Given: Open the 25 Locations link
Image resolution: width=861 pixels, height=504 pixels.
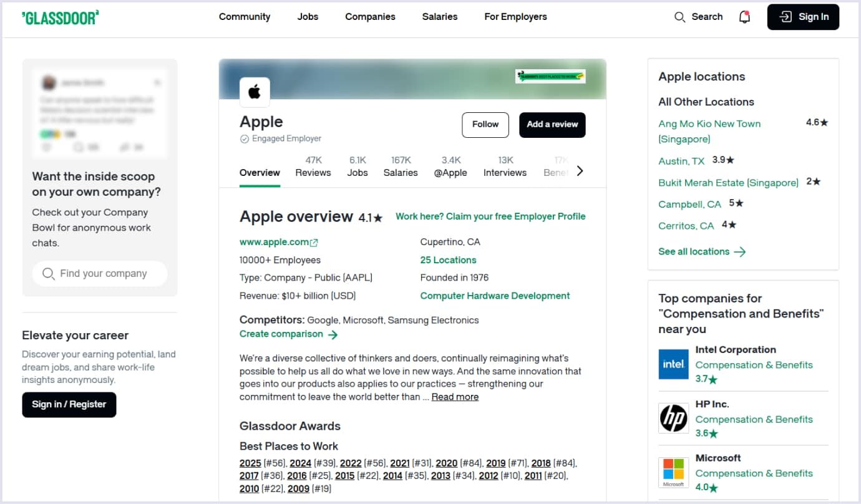Looking at the screenshot, I should coord(448,260).
